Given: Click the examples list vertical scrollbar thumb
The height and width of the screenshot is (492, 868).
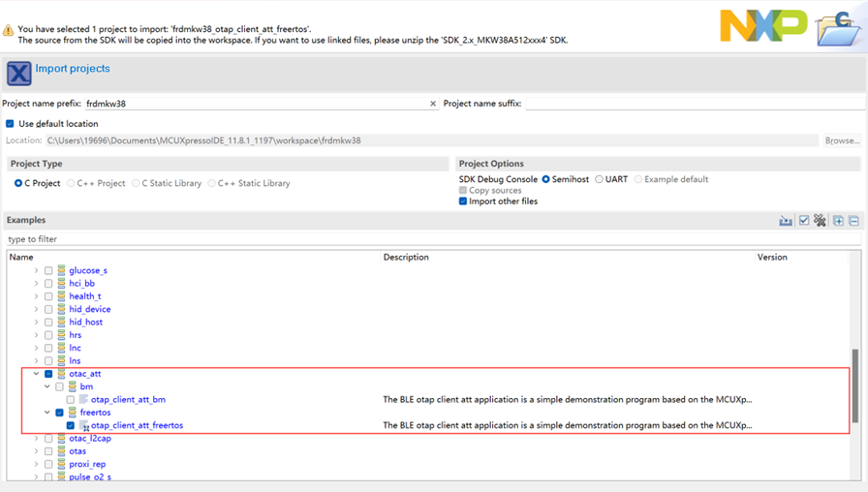Looking at the screenshot, I should [x=855, y=385].
